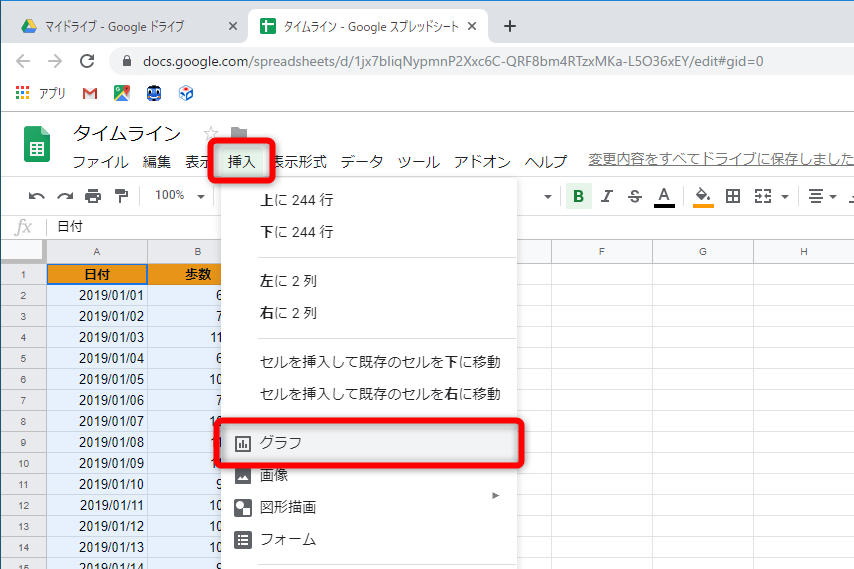The height and width of the screenshot is (569, 854).
Task: Open the アドオン menu
Action: point(482,162)
